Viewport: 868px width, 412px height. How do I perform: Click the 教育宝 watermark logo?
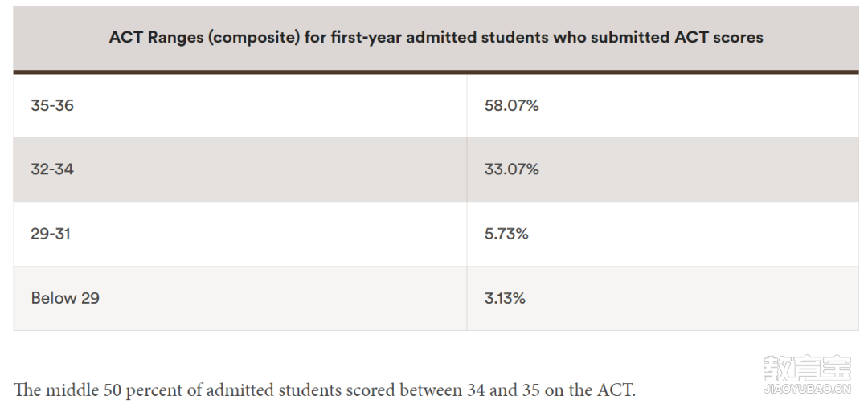(x=806, y=369)
